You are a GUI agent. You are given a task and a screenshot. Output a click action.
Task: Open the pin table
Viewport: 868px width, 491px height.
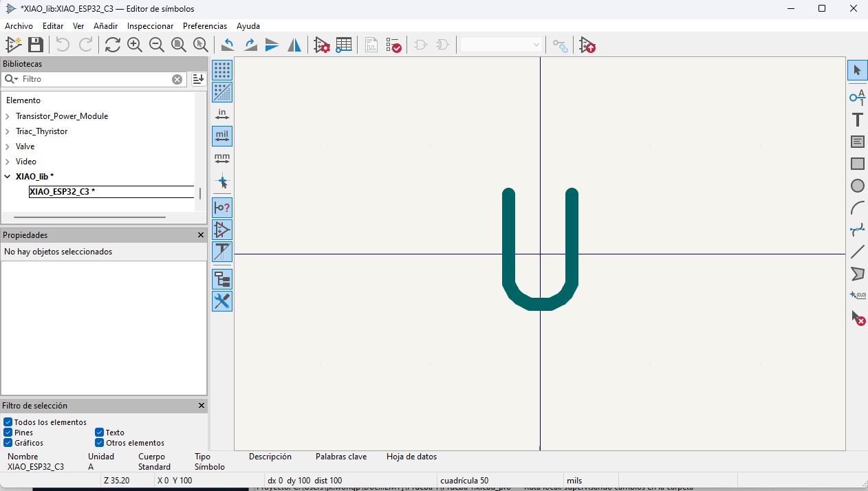pyautogui.click(x=344, y=45)
